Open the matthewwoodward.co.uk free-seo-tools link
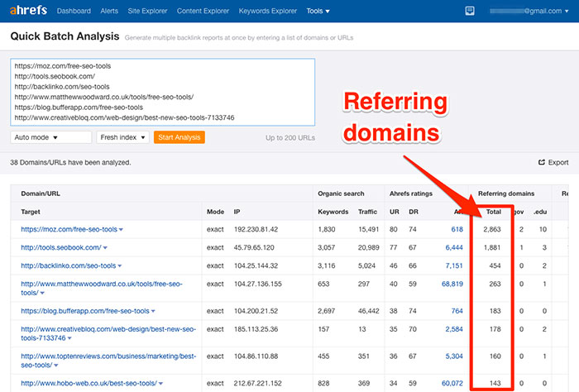 (x=102, y=288)
